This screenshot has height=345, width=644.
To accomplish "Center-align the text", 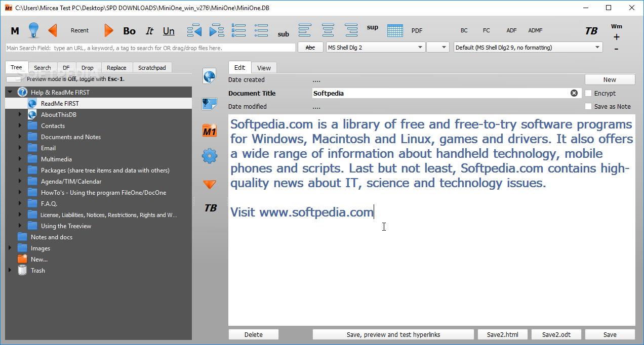I will (x=328, y=30).
